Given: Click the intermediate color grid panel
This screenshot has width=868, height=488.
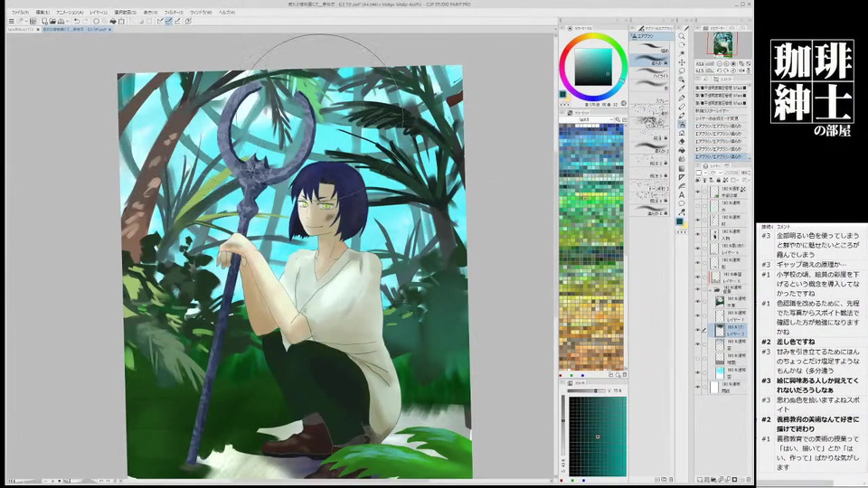Looking at the screenshot, I should point(598,436).
